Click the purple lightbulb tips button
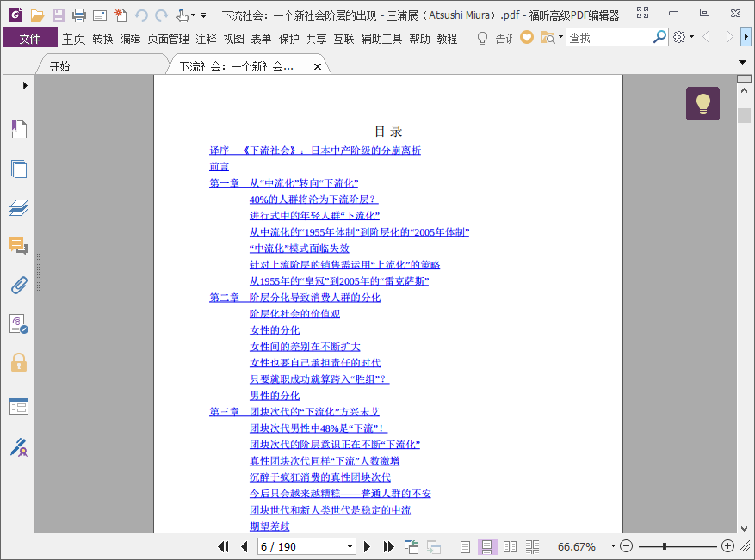The image size is (755, 560). tap(702, 103)
